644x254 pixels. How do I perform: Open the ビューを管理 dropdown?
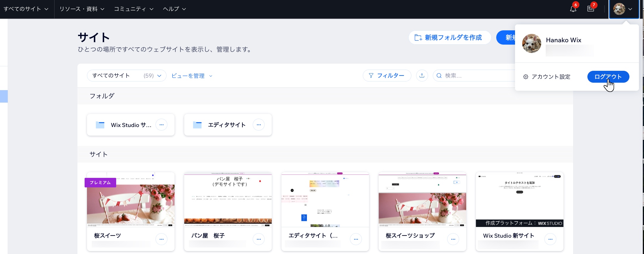pyautogui.click(x=192, y=76)
